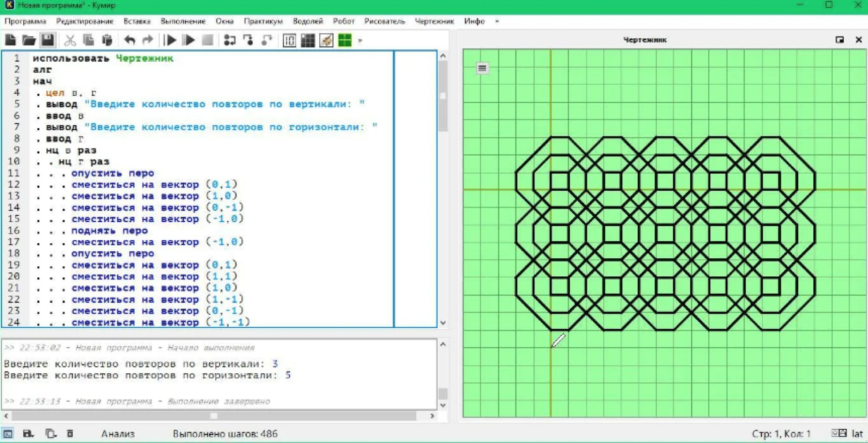Click line number 24 in the gutter
868x443 pixels.
pyautogui.click(x=14, y=322)
